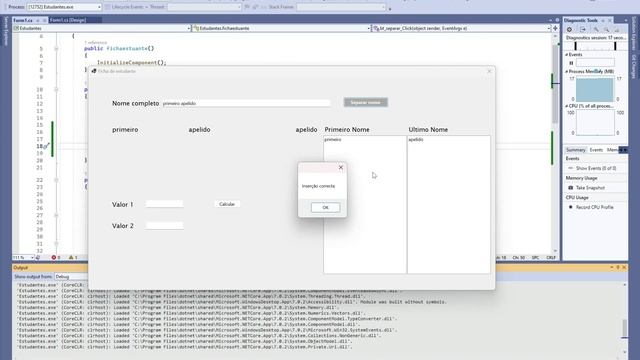Viewport: 640px width, 360px height.
Task: Collapse the Events graph section
Action: click(x=567, y=55)
